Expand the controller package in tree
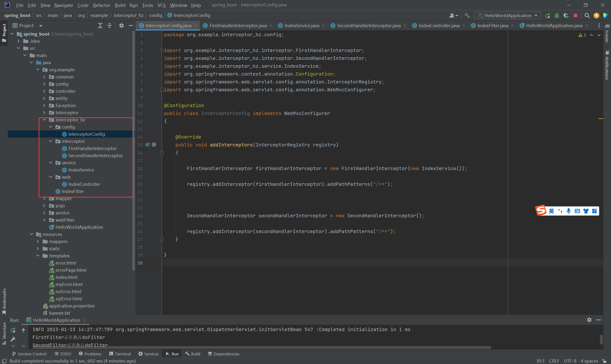 click(x=44, y=91)
